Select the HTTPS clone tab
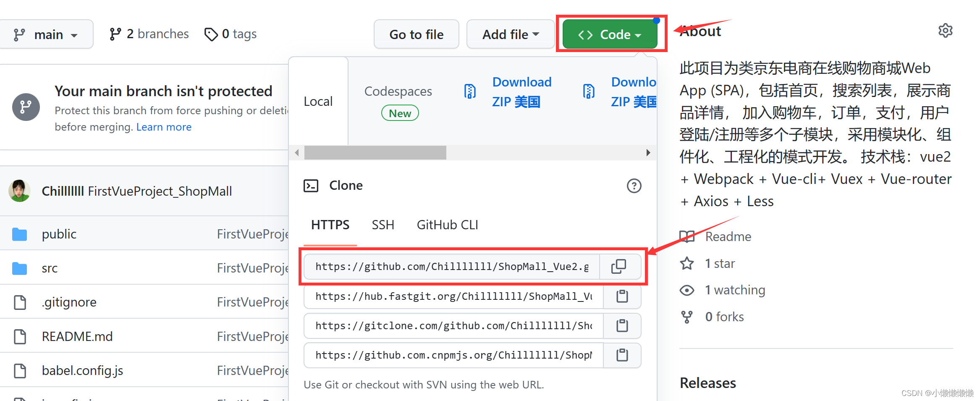Viewport: 980px width, 401px height. tap(330, 225)
